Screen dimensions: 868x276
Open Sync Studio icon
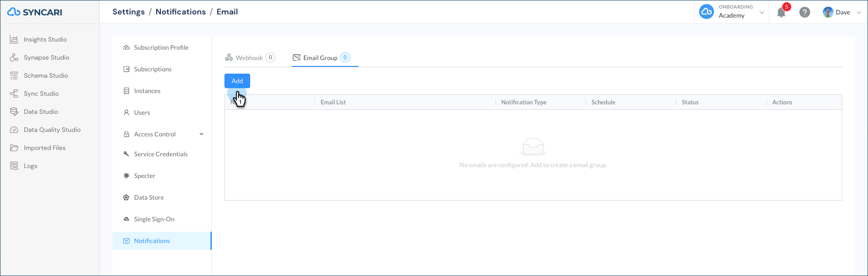(14, 94)
